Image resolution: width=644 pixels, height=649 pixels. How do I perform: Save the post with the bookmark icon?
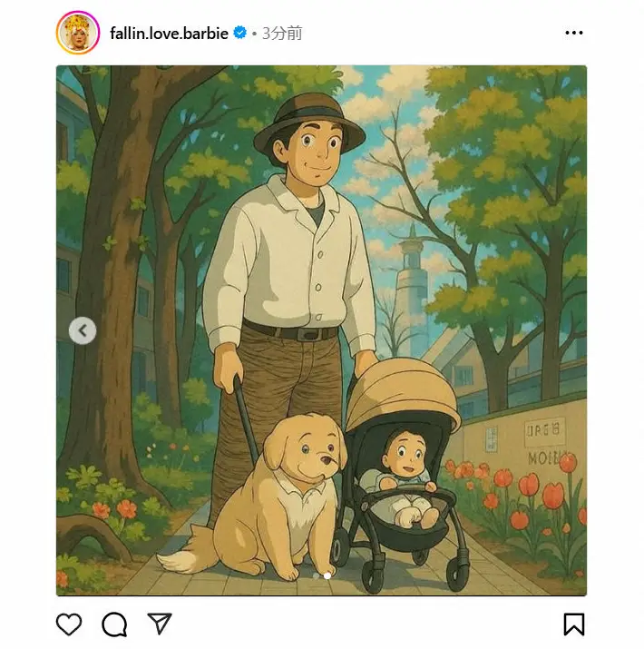[574, 624]
